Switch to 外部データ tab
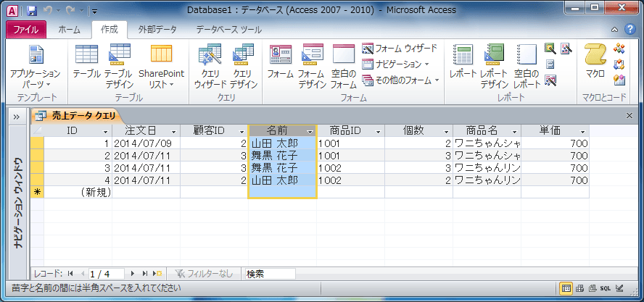 157,30
